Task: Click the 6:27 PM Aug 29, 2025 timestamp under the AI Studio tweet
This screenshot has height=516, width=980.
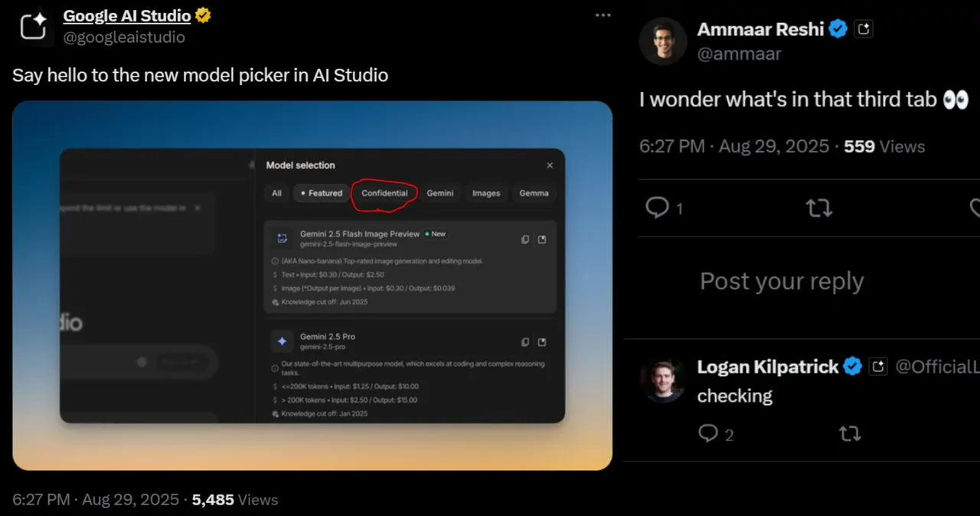Action: coord(96,500)
